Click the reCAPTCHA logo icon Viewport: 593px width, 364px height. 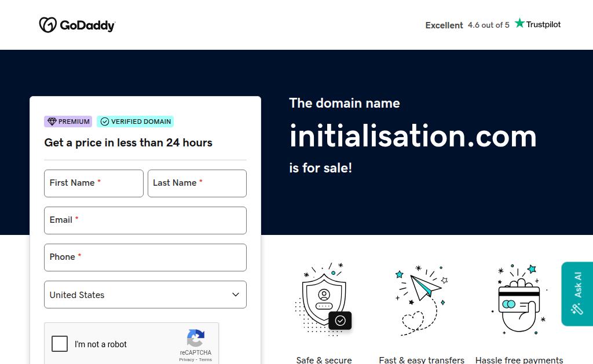(x=195, y=339)
